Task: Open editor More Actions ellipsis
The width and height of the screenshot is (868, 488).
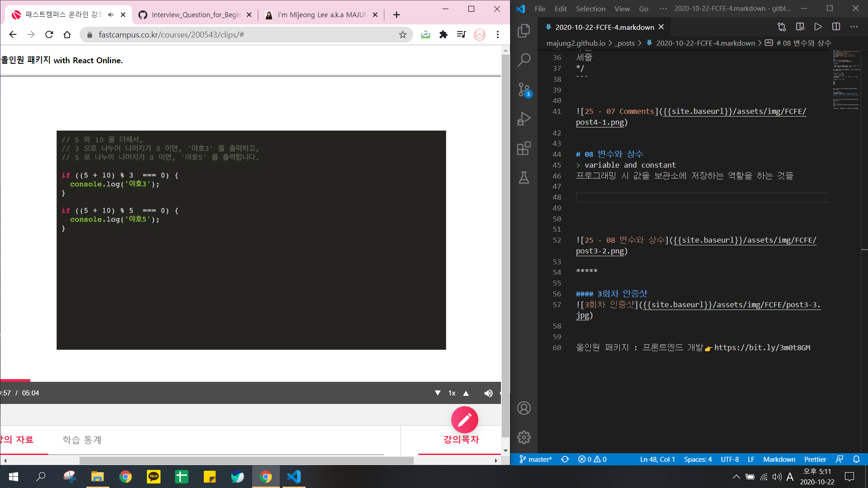Action: [x=854, y=27]
